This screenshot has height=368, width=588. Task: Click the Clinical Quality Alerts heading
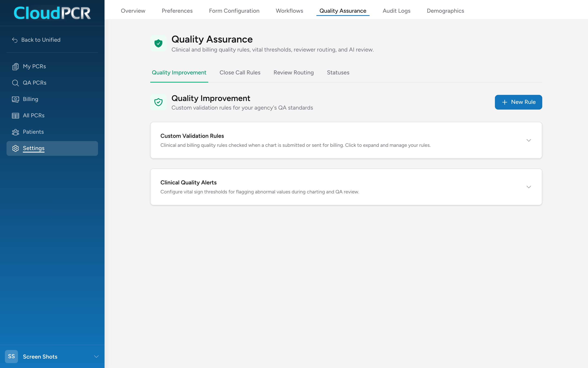coord(188,183)
